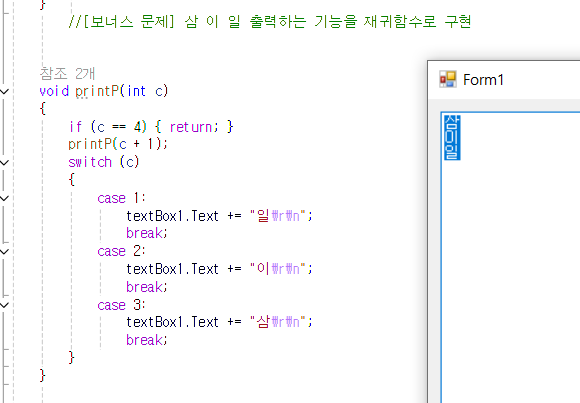Click the 'case 2:' label
Viewport: 580px width, 403px height.
pos(121,252)
